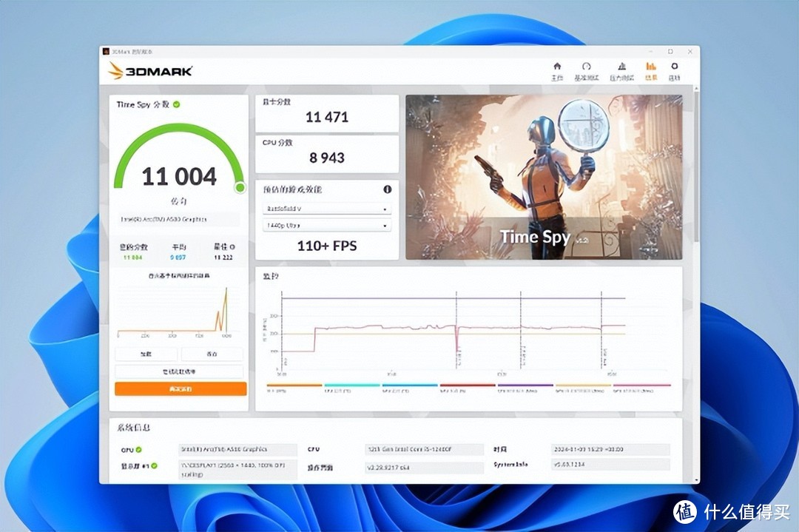Click the info icon in estimated game performance
The image size is (799, 532).
tap(387, 189)
